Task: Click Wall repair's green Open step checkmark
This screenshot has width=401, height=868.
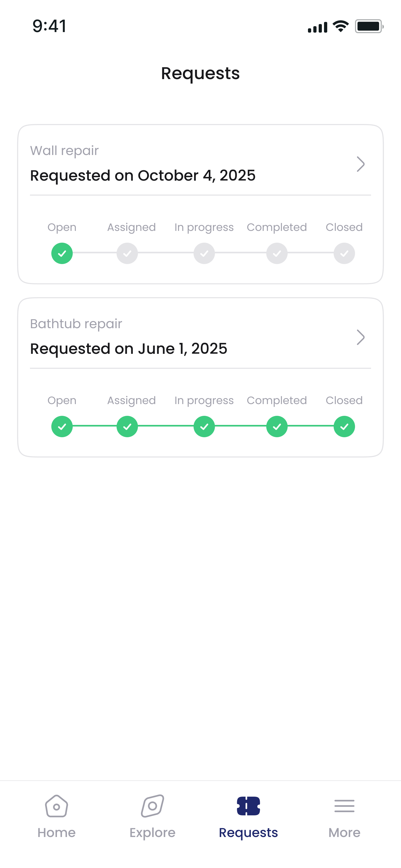Action: point(62,253)
